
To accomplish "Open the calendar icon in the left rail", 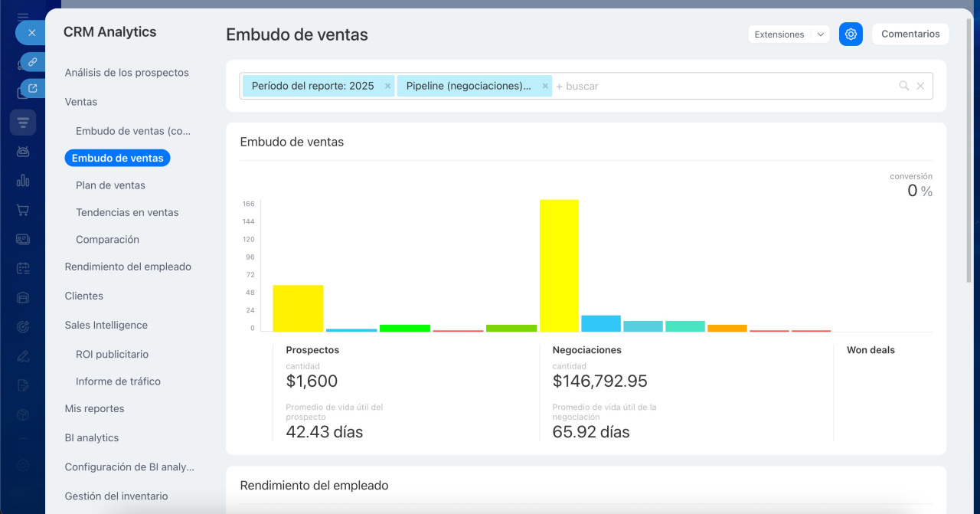I will [23, 268].
